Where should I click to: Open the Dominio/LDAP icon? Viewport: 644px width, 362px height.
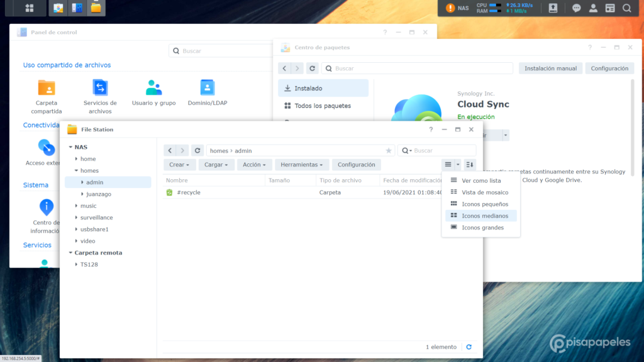click(x=208, y=87)
